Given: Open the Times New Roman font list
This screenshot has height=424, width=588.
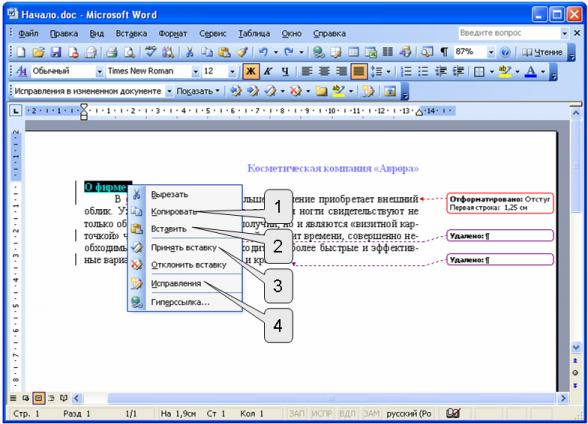Looking at the screenshot, I should pos(195,71).
